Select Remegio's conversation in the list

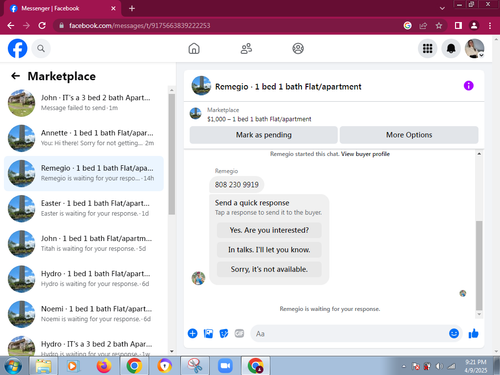(x=83, y=173)
